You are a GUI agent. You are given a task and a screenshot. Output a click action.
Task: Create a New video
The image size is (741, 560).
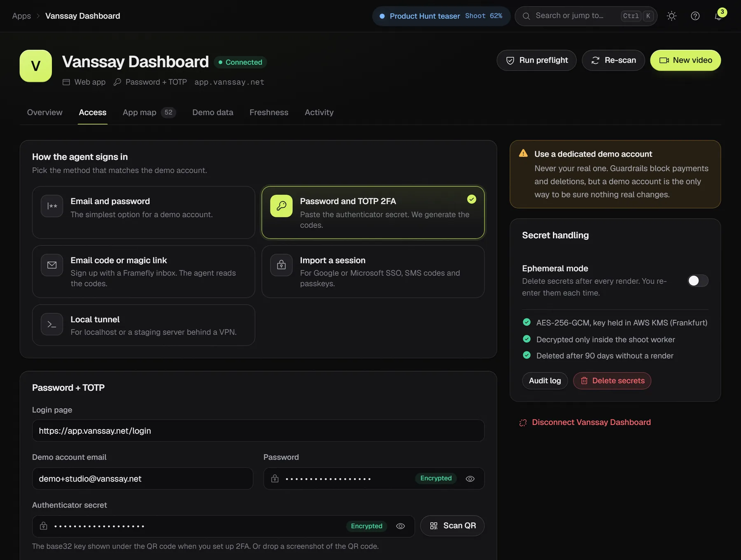point(685,61)
